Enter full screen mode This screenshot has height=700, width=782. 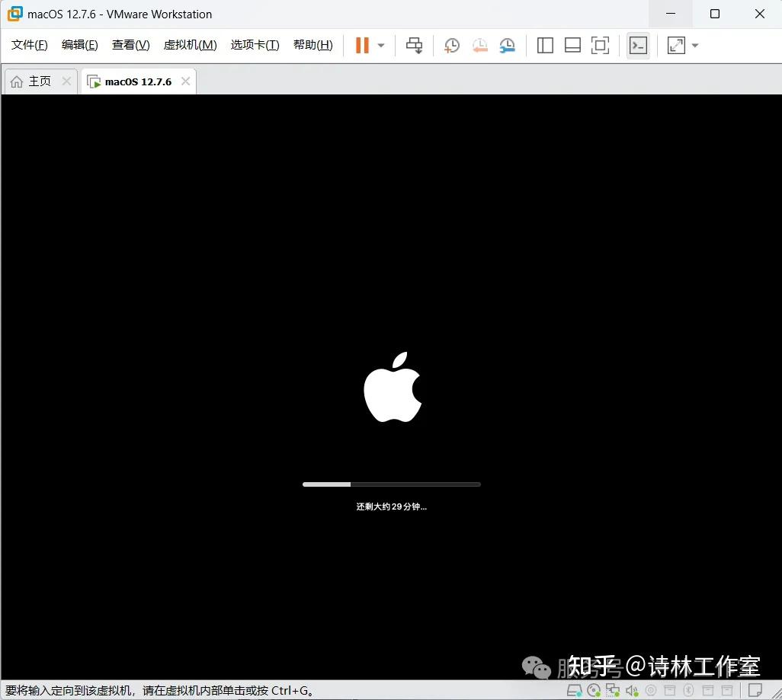pyautogui.click(x=600, y=46)
